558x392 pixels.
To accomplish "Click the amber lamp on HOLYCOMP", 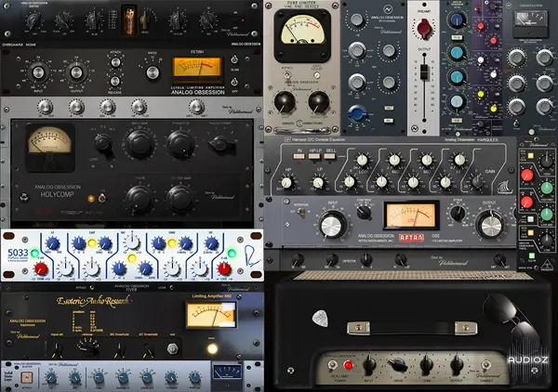I will coord(91,198).
